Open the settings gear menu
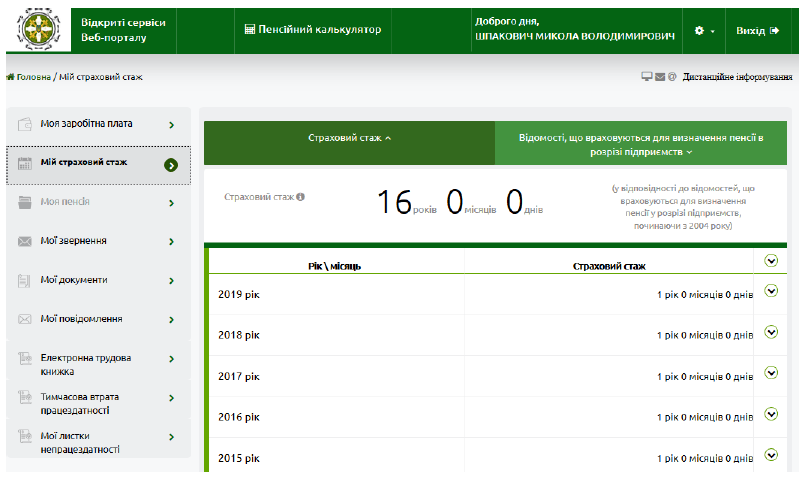The height and width of the screenshot is (487, 805). point(704,31)
